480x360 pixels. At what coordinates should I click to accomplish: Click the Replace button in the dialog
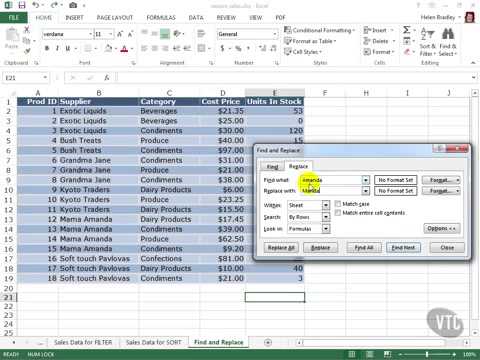(x=320, y=248)
